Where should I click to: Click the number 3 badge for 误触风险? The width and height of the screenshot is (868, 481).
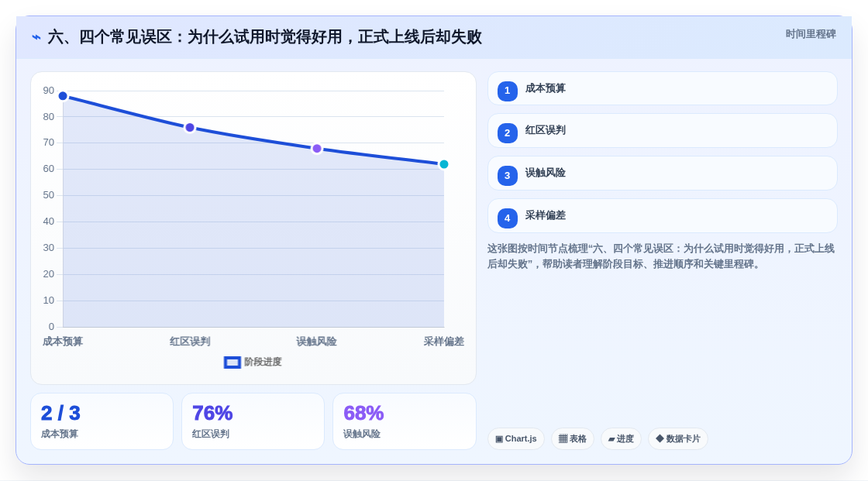click(507, 176)
